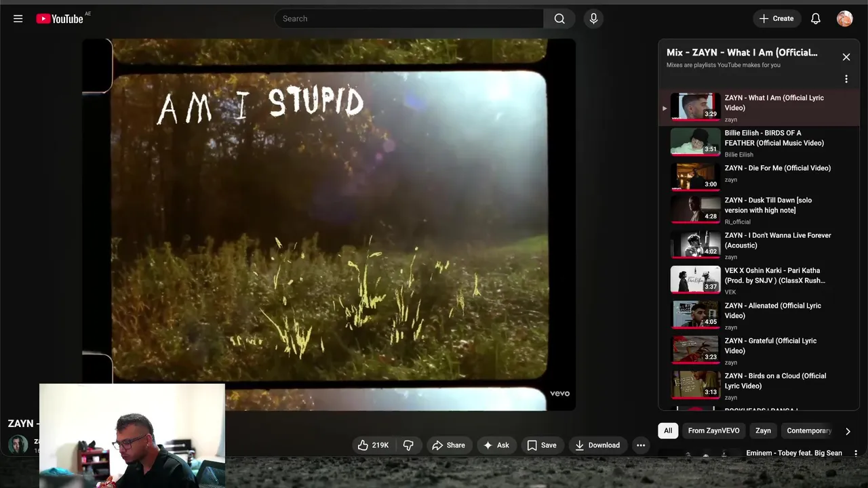The width and height of the screenshot is (868, 488).
Task: Click the Billie Eilish channel name
Action: click(738, 155)
